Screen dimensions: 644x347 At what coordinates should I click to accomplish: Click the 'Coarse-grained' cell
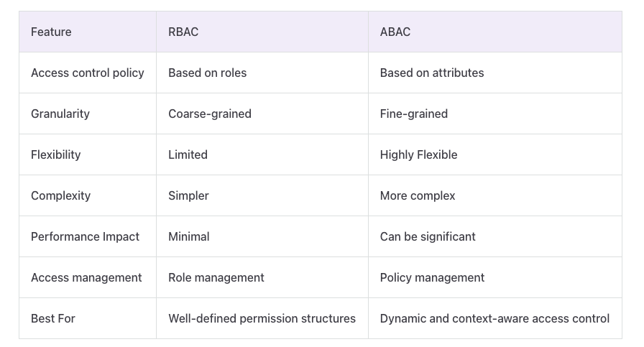pyautogui.click(x=210, y=114)
